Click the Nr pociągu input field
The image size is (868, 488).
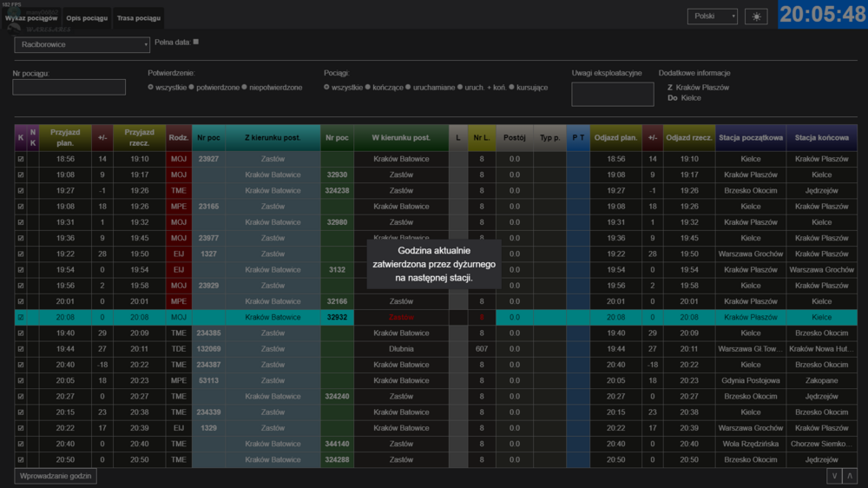69,88
